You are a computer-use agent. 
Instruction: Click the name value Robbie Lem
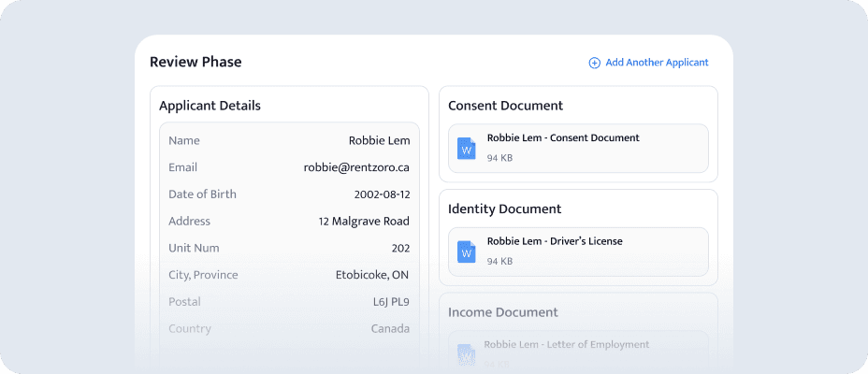pyautogui.click(x=379, y=140)
